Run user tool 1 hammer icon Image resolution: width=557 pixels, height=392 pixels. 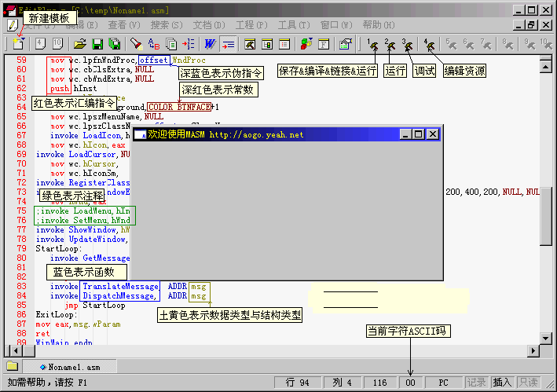click(372, 44)
